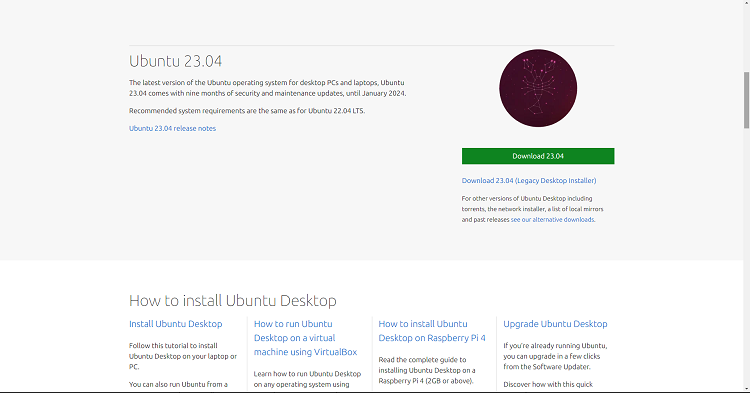This screenshot has height=393, width=750.
Task: Click the How to install Ubuntu Desktop heading
Action: point(232,300)
